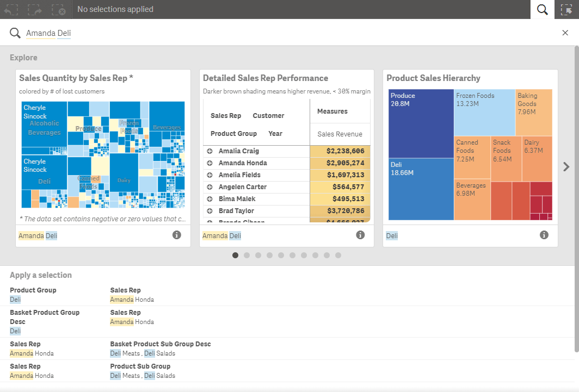This screenshot has width=579, height=392.
Task: Activate the smart search magnifier icon
Action: pos(542,9)
